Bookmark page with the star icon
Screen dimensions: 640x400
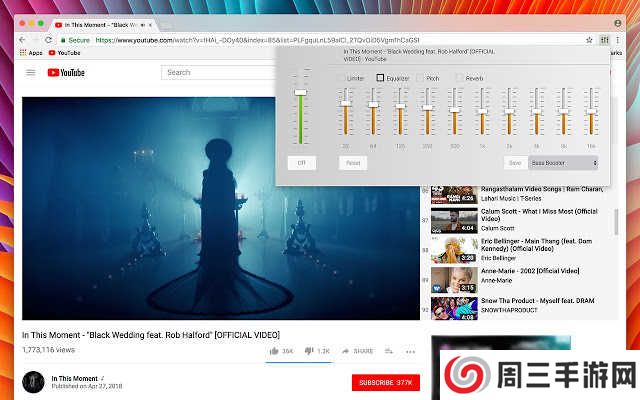coord(590,39)
